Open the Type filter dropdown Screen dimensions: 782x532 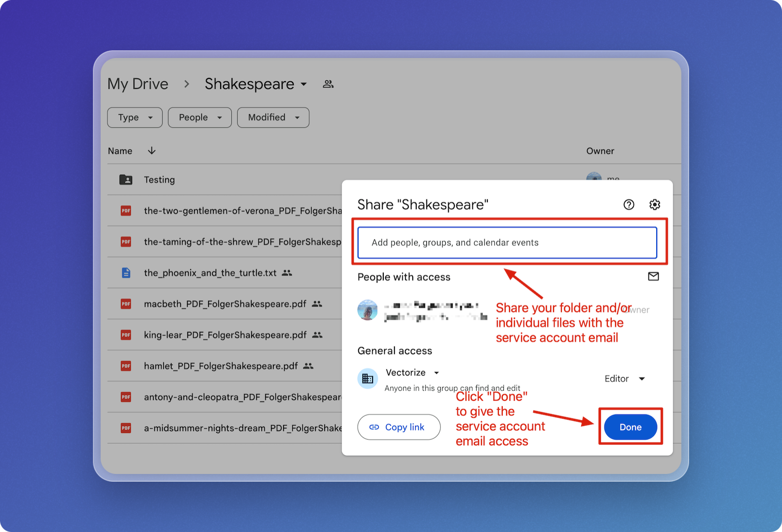tap(135, 118)
